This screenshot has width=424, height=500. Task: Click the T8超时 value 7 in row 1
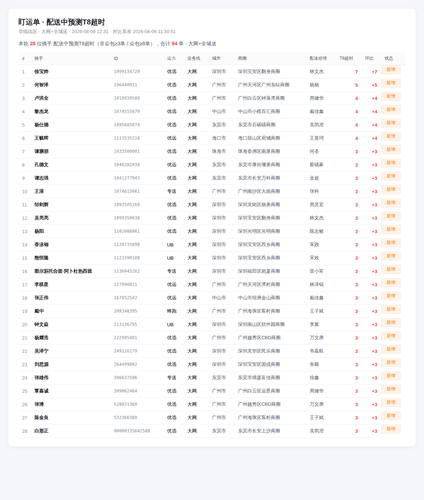357,72
